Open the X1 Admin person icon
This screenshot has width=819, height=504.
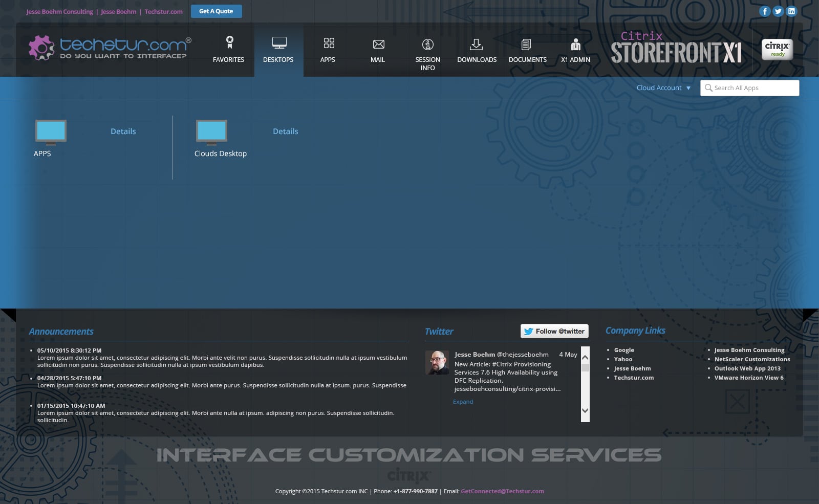(576, 45)
